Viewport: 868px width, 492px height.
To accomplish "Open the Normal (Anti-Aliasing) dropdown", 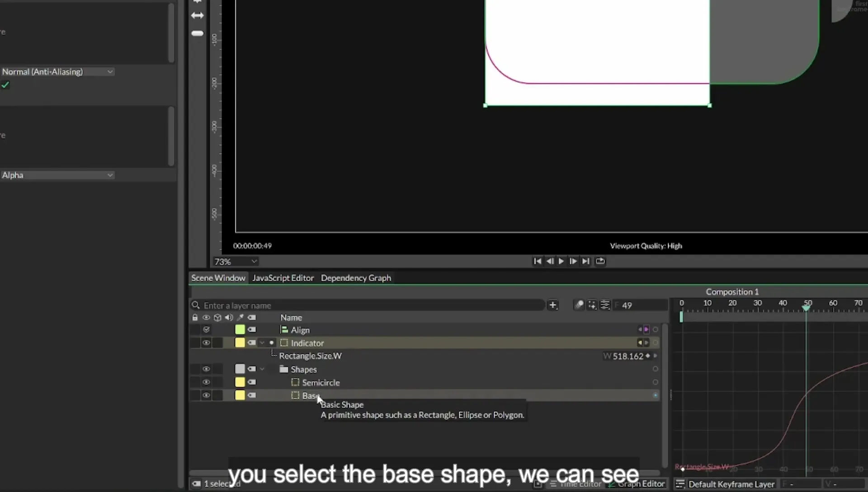I will tap(57, 72).
